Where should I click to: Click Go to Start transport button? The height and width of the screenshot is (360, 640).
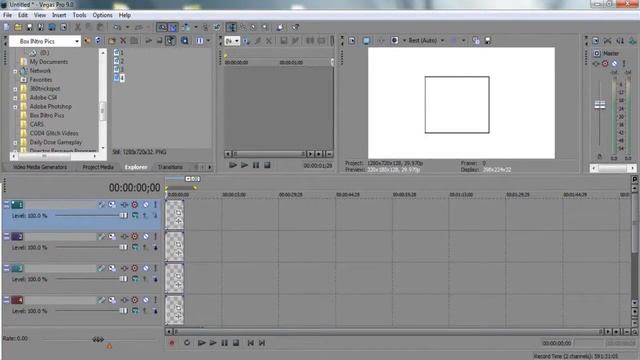(251, 343)
